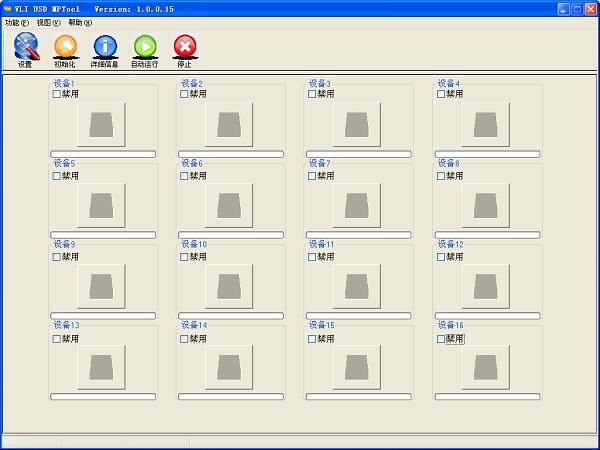This screenshot has width=600, height=450.
Task: Click the 设备13 group label
Action: pyautogui.click(x=66, y=325)
